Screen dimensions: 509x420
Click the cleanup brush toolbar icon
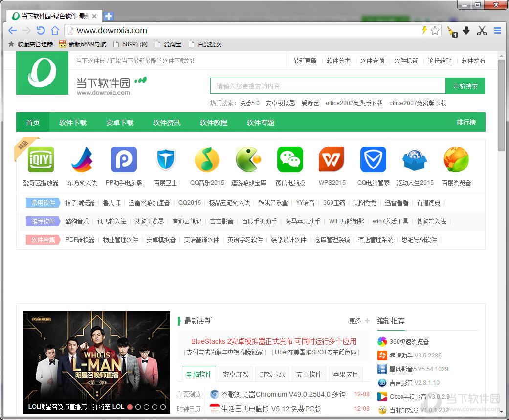[x=452, y=31]
